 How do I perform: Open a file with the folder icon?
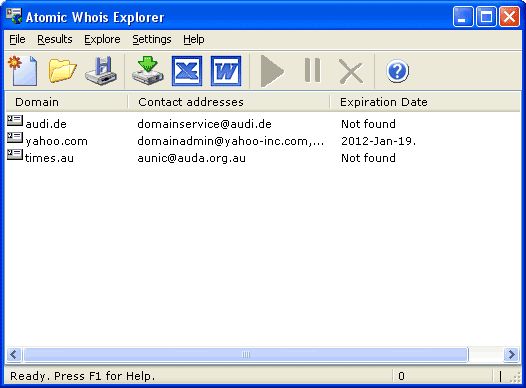[x=62, y=71]
